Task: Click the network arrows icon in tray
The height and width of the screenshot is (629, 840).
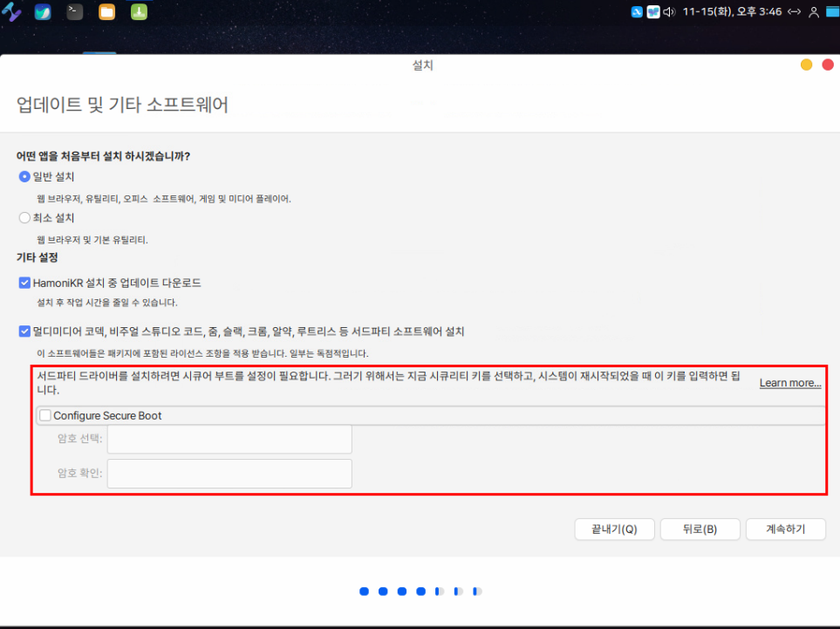Action: click(794, 12)
